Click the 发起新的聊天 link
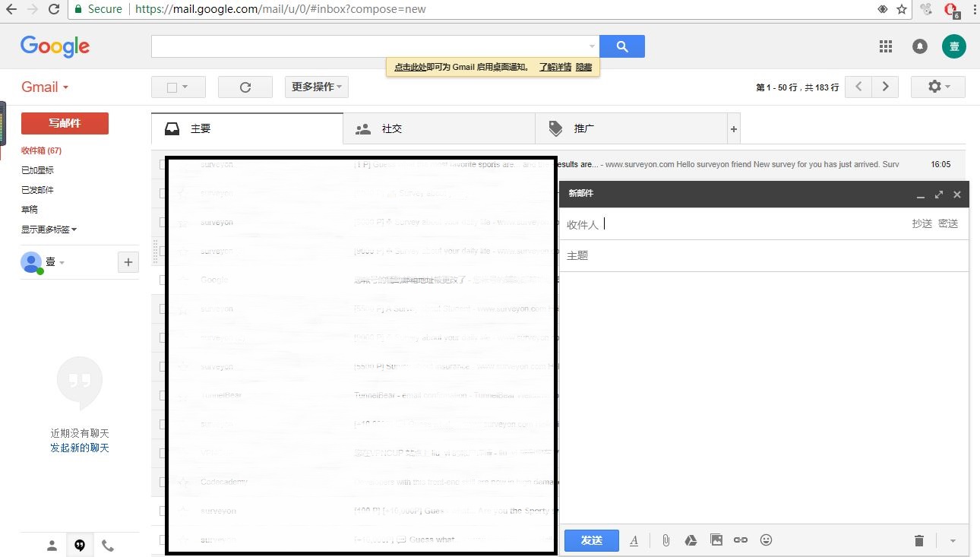Screen dimensions: 980x557 (80, 448)
